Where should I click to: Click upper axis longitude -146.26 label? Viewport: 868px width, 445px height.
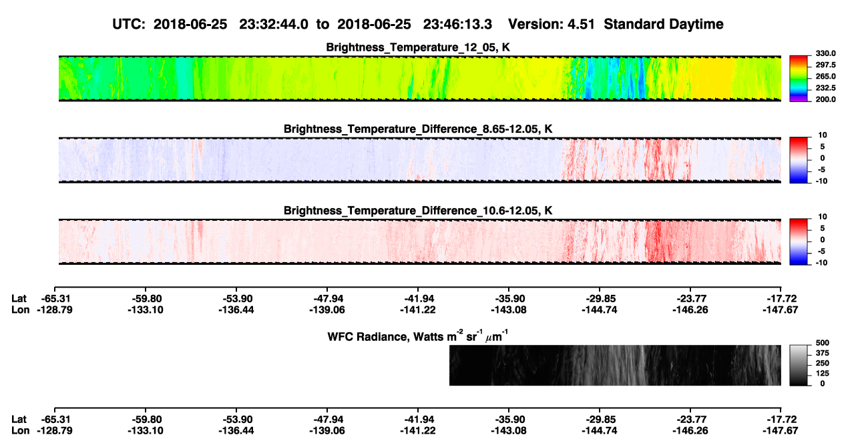[690, 310]
